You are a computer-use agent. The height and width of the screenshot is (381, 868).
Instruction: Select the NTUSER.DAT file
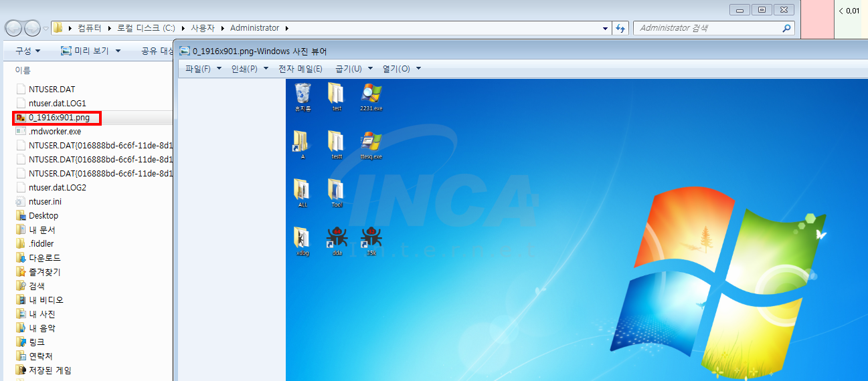click(x=52, y=89)
